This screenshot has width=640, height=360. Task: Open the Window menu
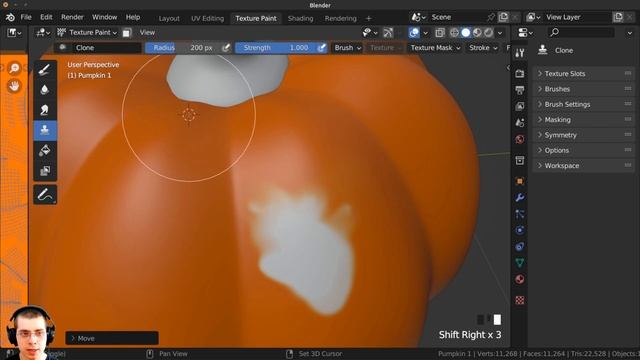104,17
